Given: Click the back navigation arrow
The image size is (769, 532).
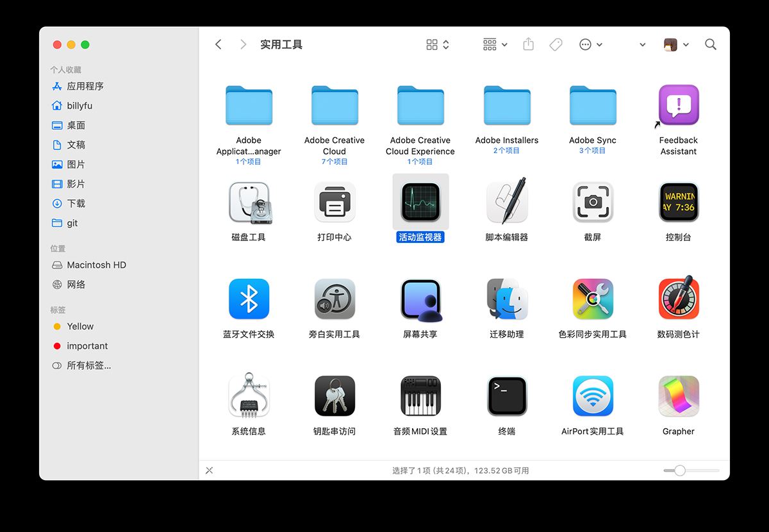Looking at the screenshot, I should point(219,44).
